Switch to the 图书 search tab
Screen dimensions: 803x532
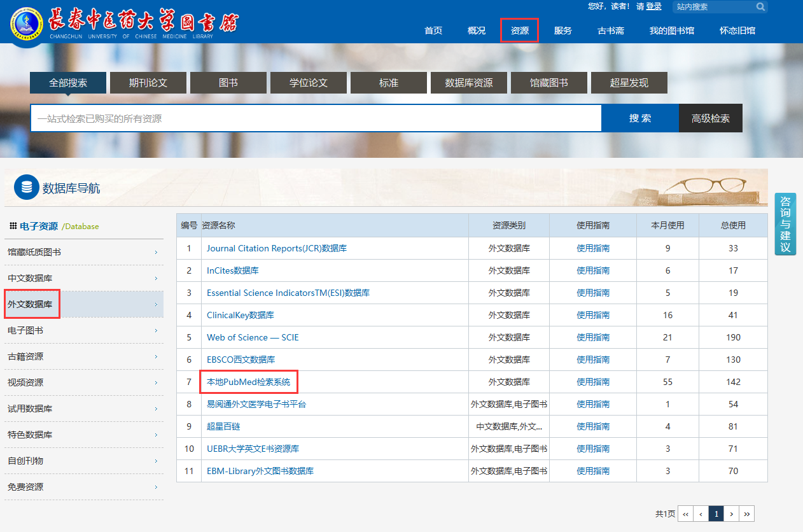click(228, 83)
